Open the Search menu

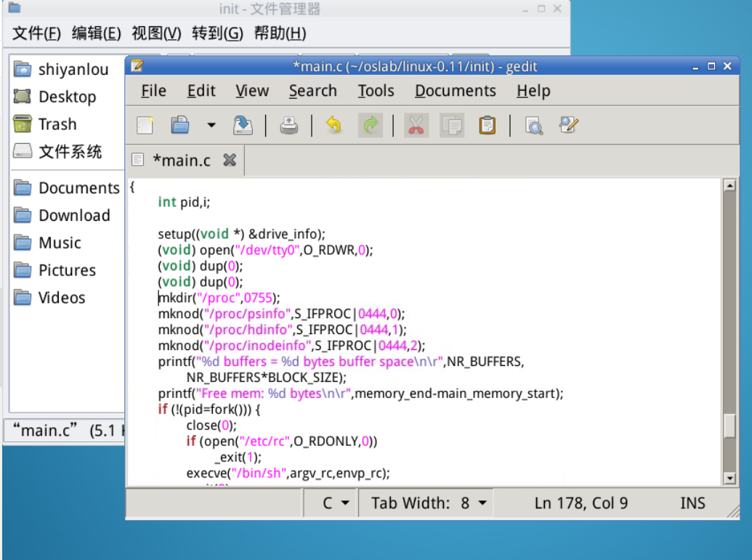point(312,91)
